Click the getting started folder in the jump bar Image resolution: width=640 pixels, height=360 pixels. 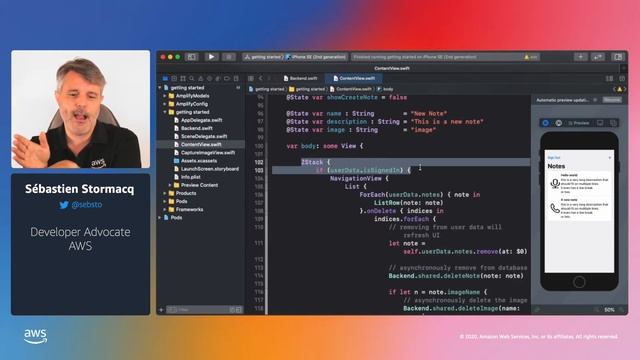pyautogui.click(x=307, y=89)
